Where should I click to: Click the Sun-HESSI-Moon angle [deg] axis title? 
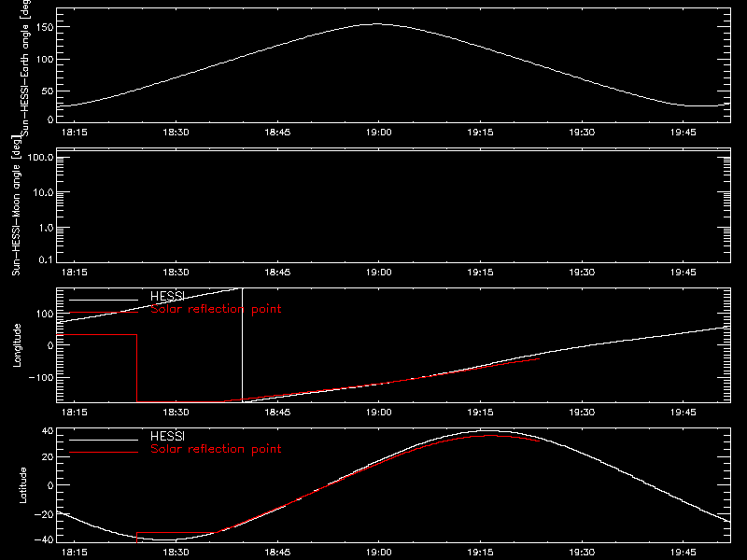click(x=16, y=206)
